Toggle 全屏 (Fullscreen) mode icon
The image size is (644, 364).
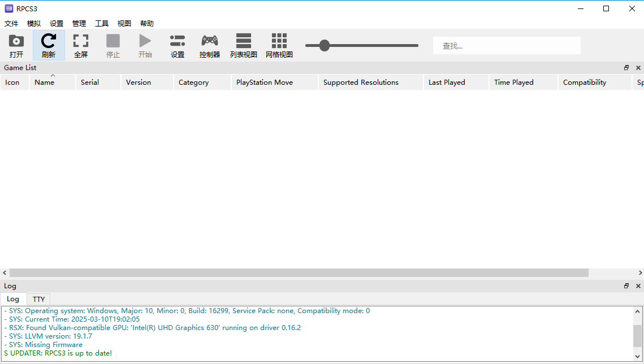tap(81, 42)
